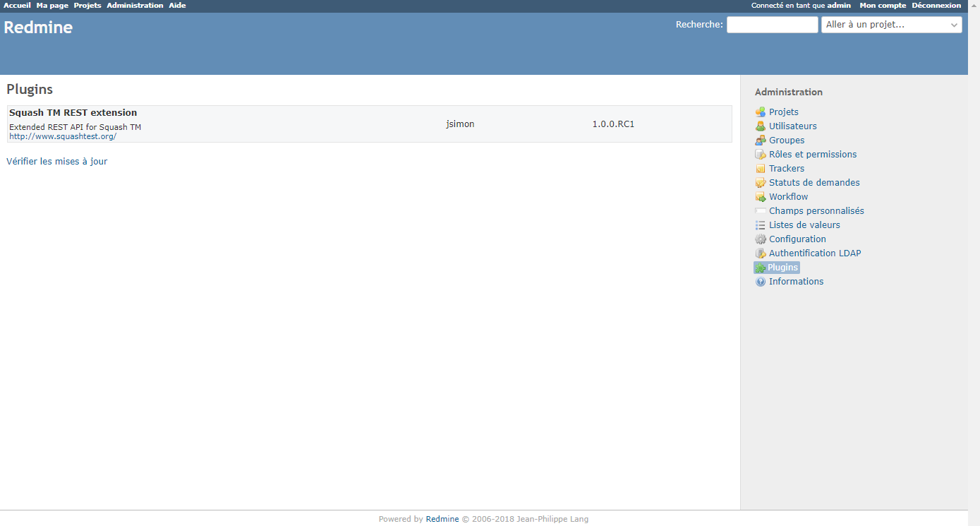The image size is (980, 526).
Task: Open the Administration menu
Action: click(x=133, y=5)
